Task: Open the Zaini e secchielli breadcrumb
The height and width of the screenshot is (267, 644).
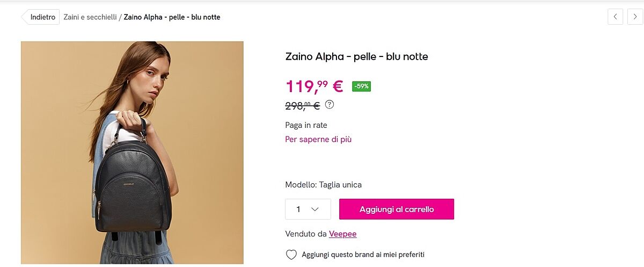Action: coord(90,17)
